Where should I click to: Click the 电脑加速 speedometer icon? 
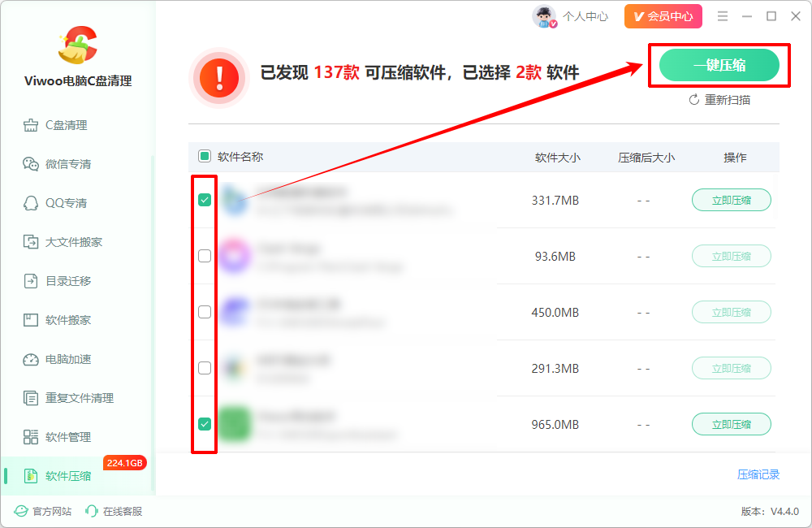point(31,359)
